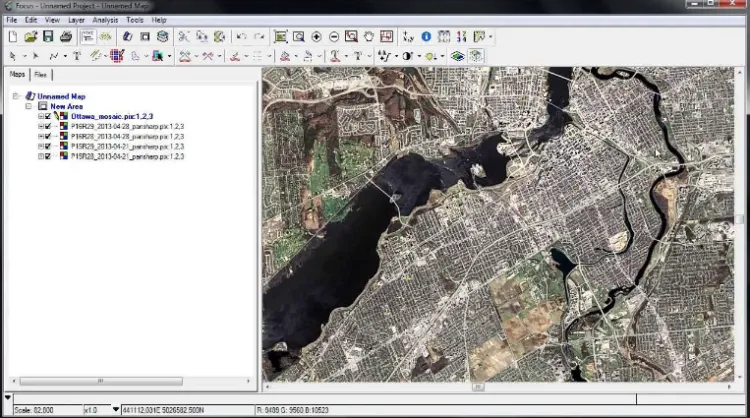Viewport: 750px width, 418px height.
Task: Open the Analysis menu
Action: (104, 20)
